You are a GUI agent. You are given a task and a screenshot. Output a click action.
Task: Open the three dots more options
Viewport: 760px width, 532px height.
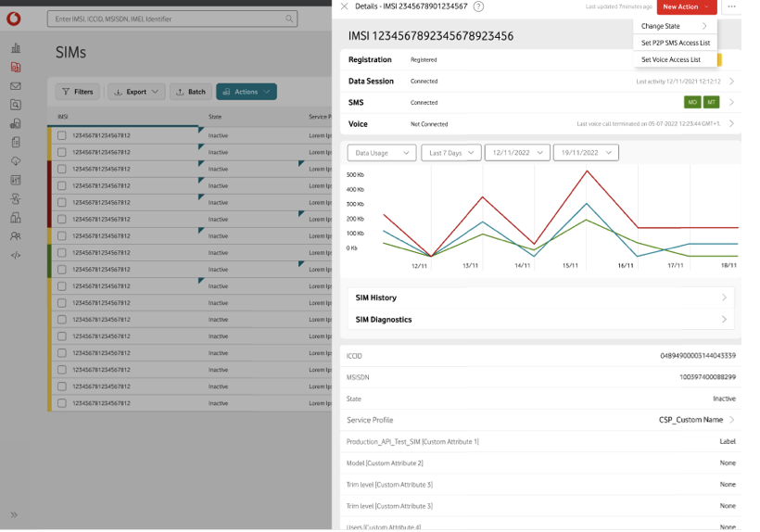click(x=731, y=6)
